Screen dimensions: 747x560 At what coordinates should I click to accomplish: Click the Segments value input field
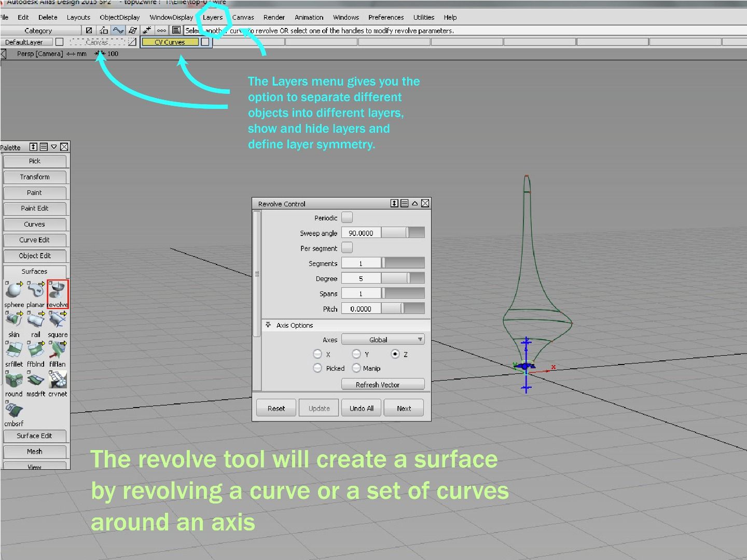pyautogui.click(x=362, y=263)
